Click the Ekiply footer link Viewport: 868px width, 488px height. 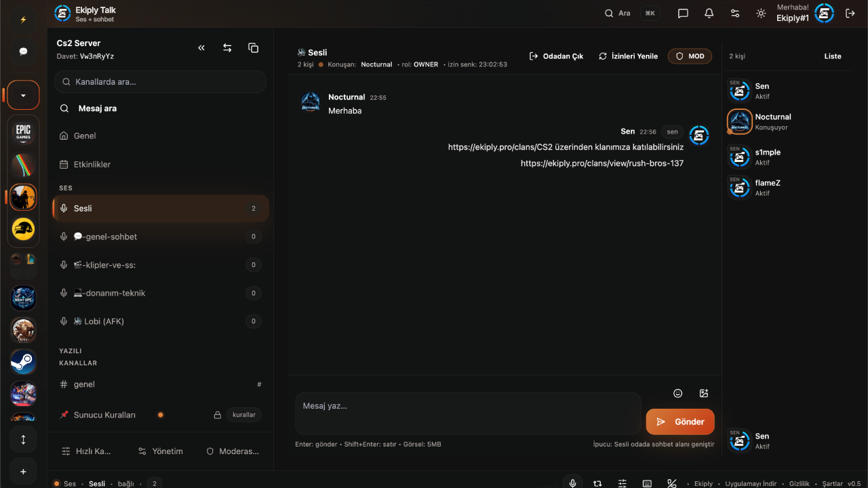(x=703, y=484)
